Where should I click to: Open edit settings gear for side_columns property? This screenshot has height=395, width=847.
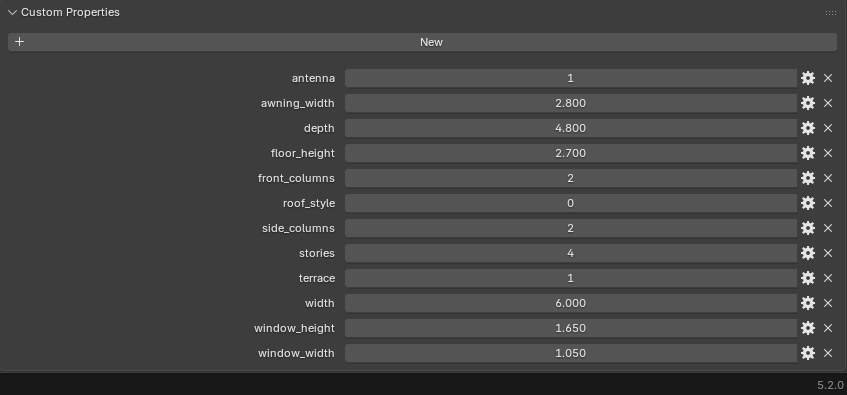click(808, 228)
